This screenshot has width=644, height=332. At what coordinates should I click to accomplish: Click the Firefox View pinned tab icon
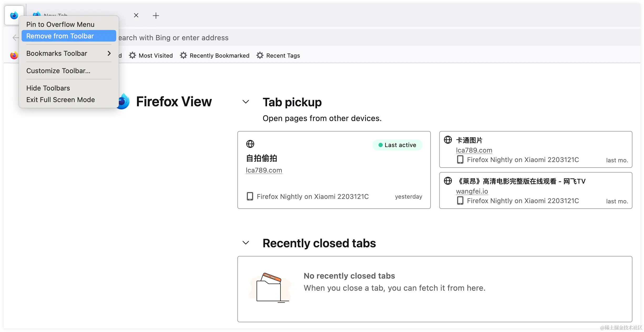point(14,15)
